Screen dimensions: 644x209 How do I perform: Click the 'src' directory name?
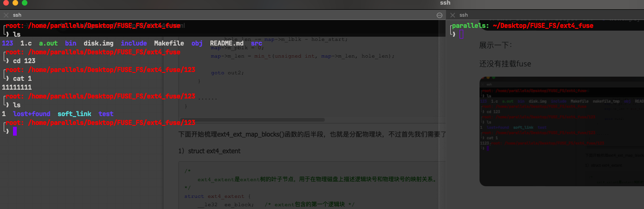point(256,43)
